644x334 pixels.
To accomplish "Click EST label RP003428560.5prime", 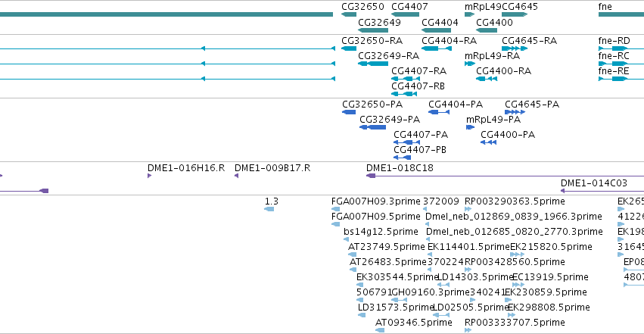I will (x=515, y=262).
